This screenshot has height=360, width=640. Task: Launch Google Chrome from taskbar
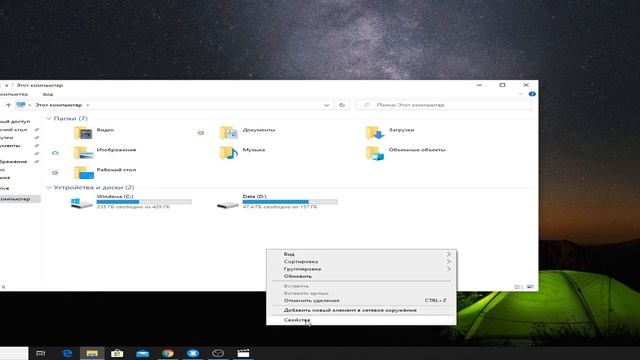coord(168,353)
